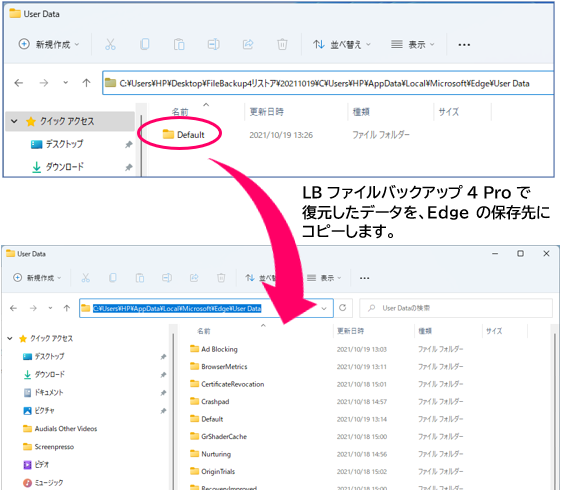Click Share icon in bottom window toolbar
The height and width of the screenshot is (493, 562).
click(x=194, y=278)
